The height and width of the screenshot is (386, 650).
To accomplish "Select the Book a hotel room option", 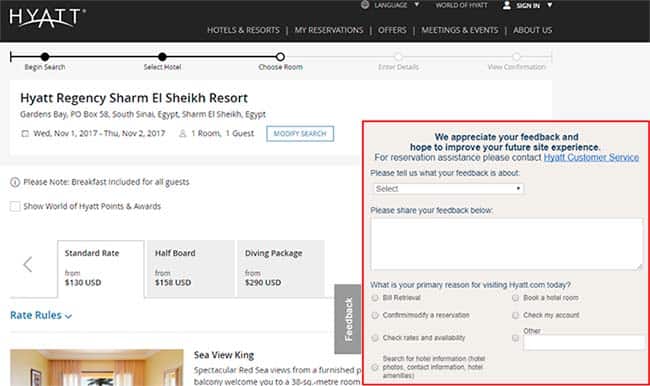I will [515, 298].
